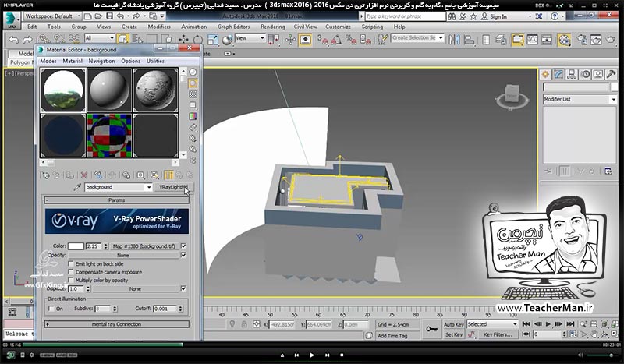Click the Show Shaded Material in Viewport icon

[x=154, y=175]
